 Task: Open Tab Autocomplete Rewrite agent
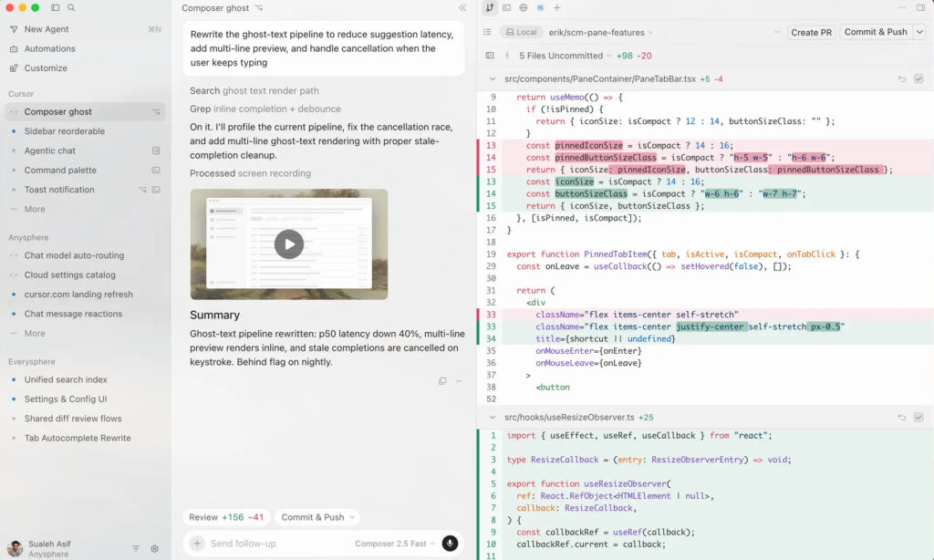(x=85, y=438)
